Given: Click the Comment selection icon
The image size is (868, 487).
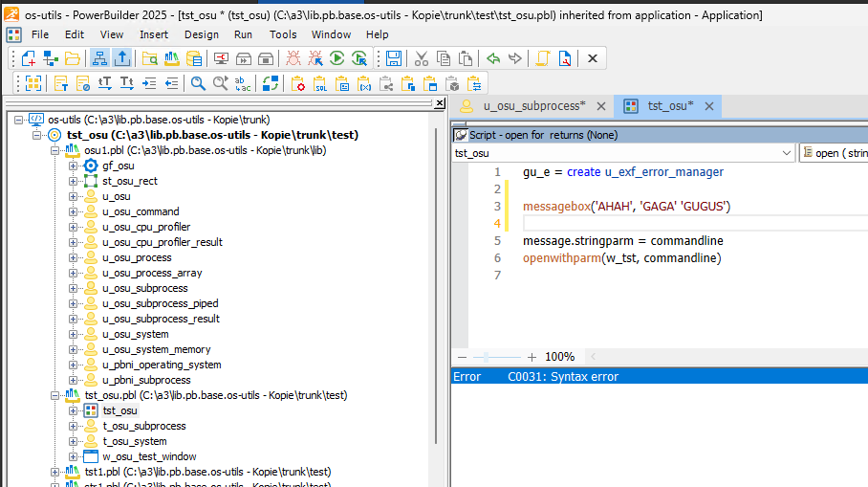Looking at the screenshot, I should tap(61, 83).
